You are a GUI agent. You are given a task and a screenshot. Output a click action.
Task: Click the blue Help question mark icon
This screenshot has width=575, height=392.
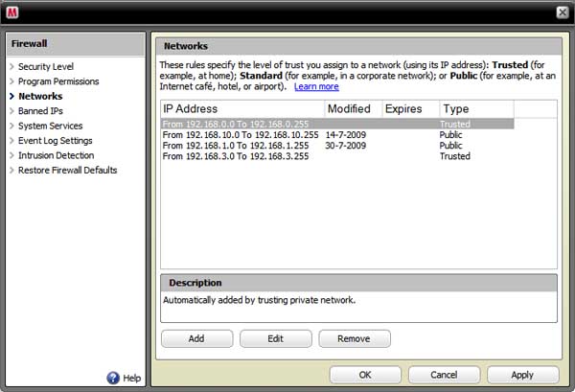[x=113, y=379]
